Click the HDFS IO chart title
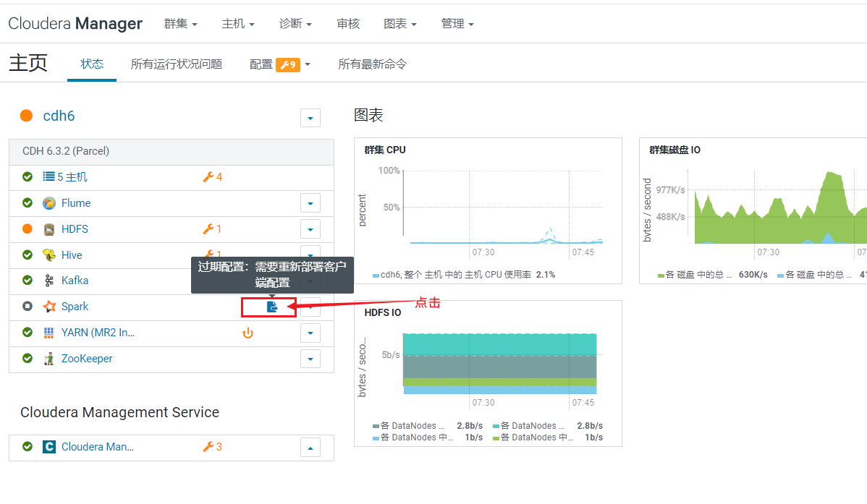 click(x=383, y=313)
